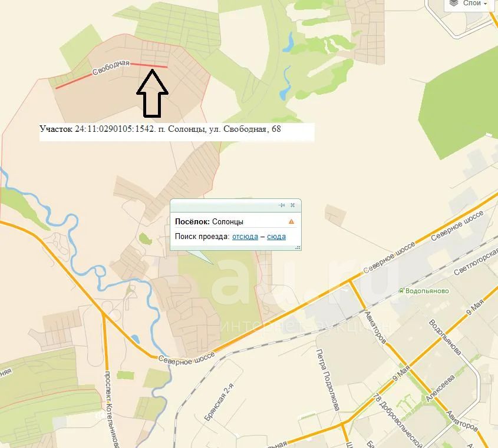Screen dimensions: 498x448
Task: Click the Алексеева street label
Action: (x=440, y=389)
